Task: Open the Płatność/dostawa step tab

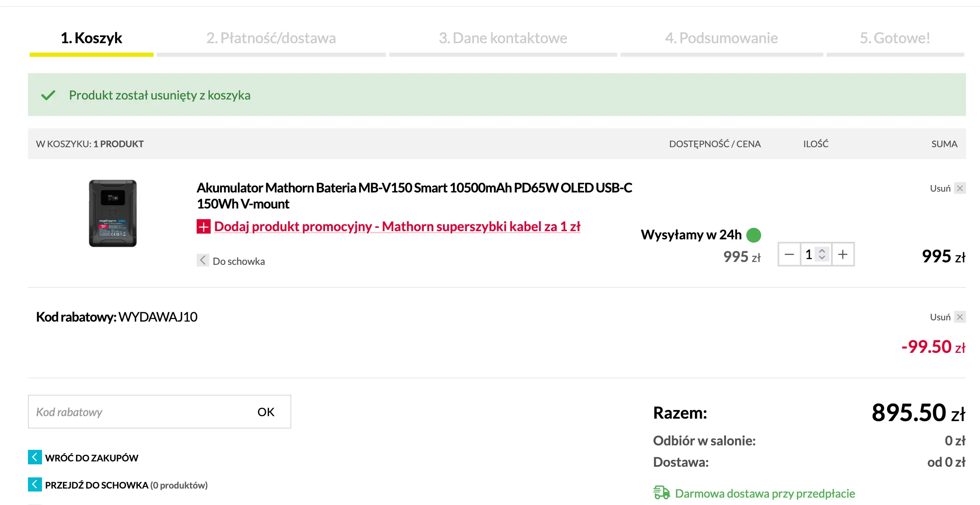Action: point(271,38)
